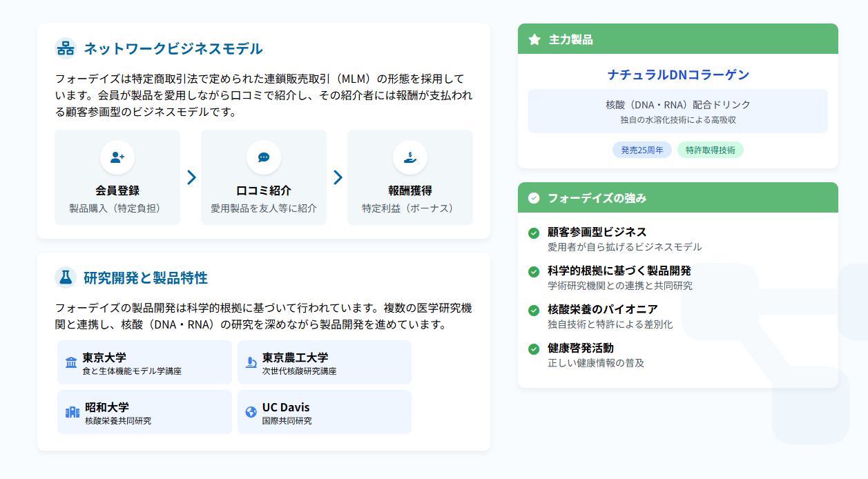Image resolution: width=868 pixels, height=479 pixels.
Task: Open the 昭和大学 research partner card
Action: coord(144,412)
